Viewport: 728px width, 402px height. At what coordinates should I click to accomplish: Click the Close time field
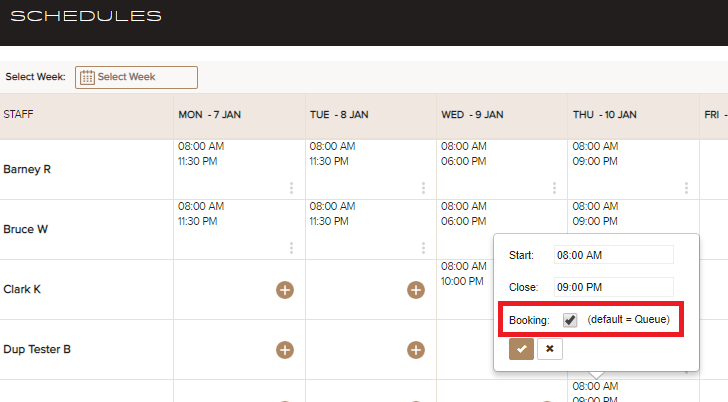coord(614,286)
